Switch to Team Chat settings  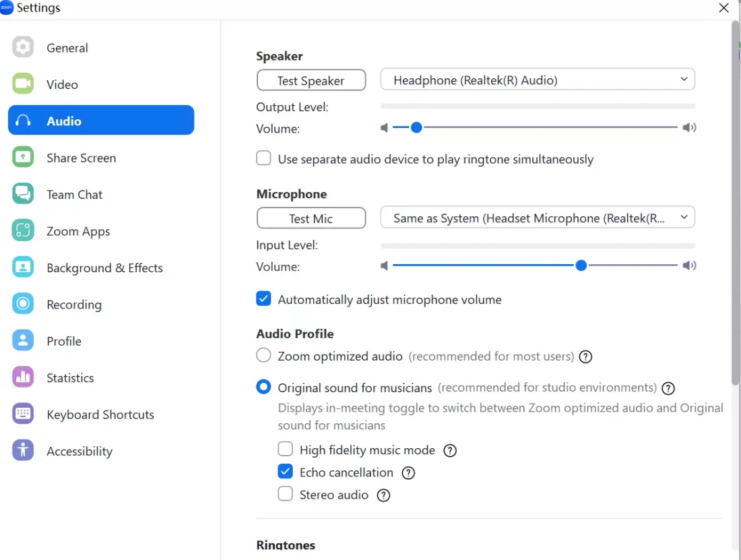pos(101,195)
